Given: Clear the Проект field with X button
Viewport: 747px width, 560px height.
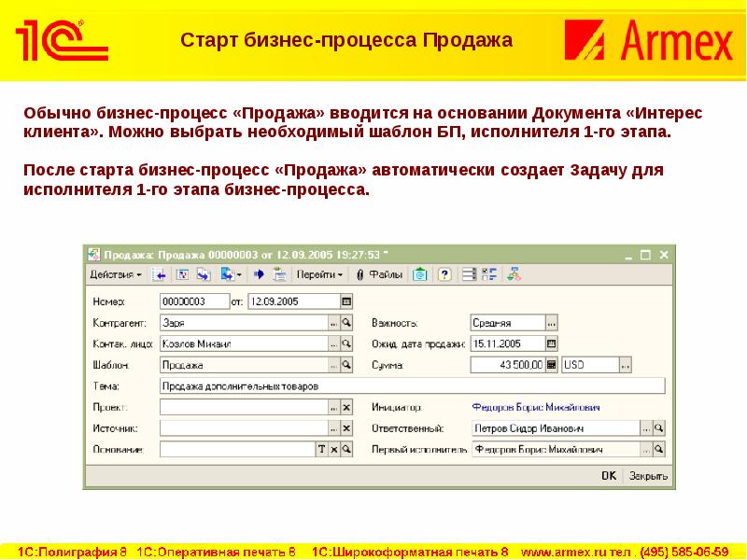Looking at the screenshot, I should (x=346, y=408).
